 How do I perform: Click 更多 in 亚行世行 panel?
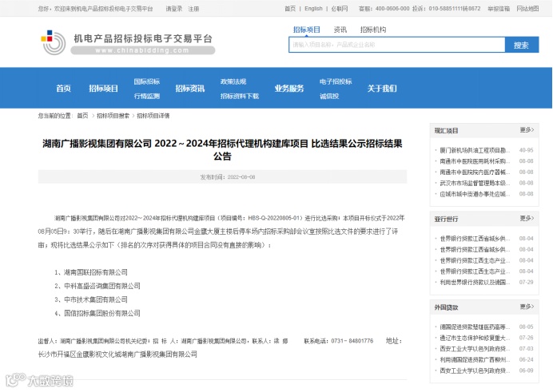point(527,219)
